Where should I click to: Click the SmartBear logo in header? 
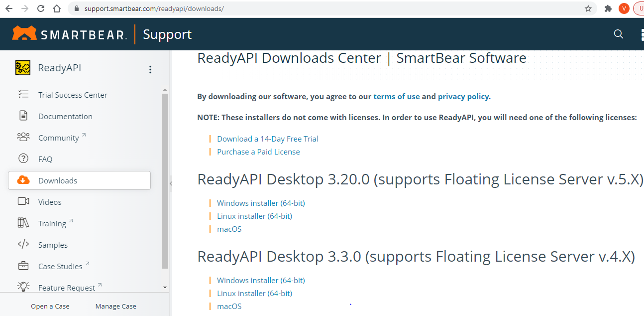69,34
